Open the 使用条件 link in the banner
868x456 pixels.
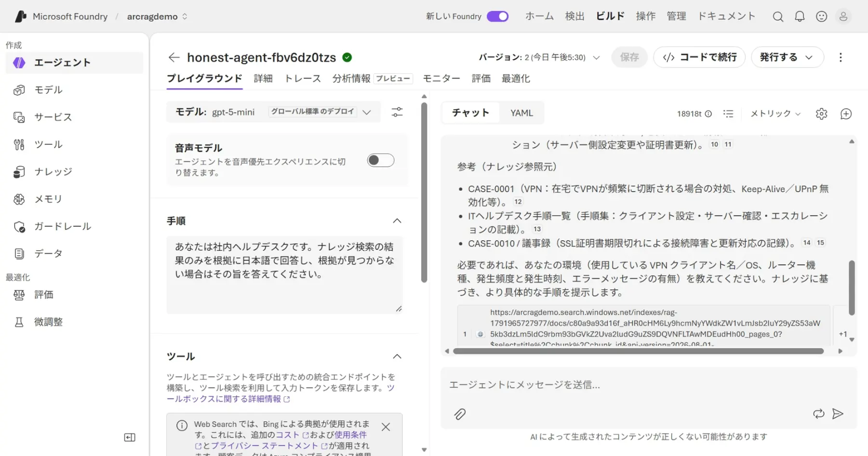(x=350, y=435)
